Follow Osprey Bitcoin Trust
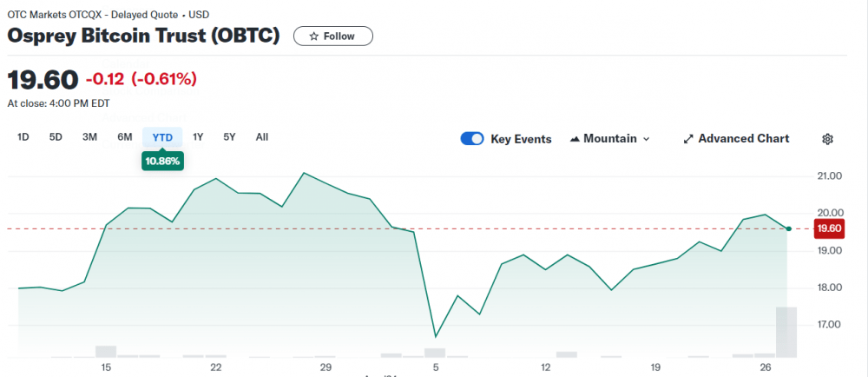This screenshot has width=868, height=377. (x=333, y=36)
